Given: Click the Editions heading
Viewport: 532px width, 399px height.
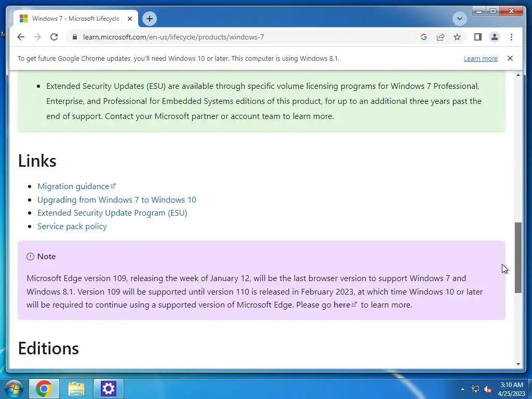Looking at the screenshot, I should click(48, 348).
